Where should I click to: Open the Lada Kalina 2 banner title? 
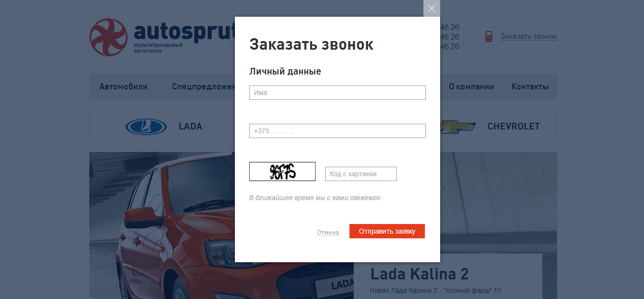pyautogui.click(x=420, y=274)
